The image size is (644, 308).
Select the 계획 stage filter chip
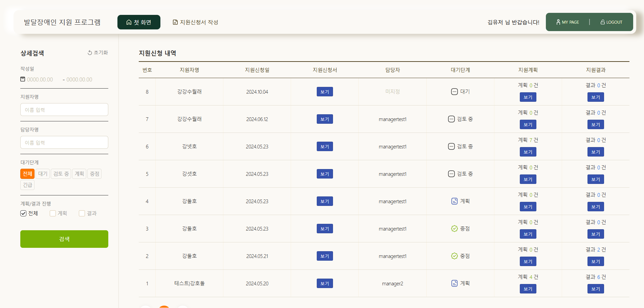coord(79,174)
